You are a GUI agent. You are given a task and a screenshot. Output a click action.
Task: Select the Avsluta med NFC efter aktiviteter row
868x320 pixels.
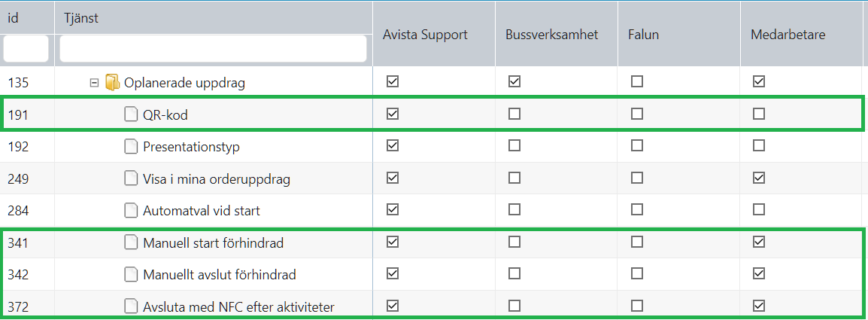[x=434, y=306]
